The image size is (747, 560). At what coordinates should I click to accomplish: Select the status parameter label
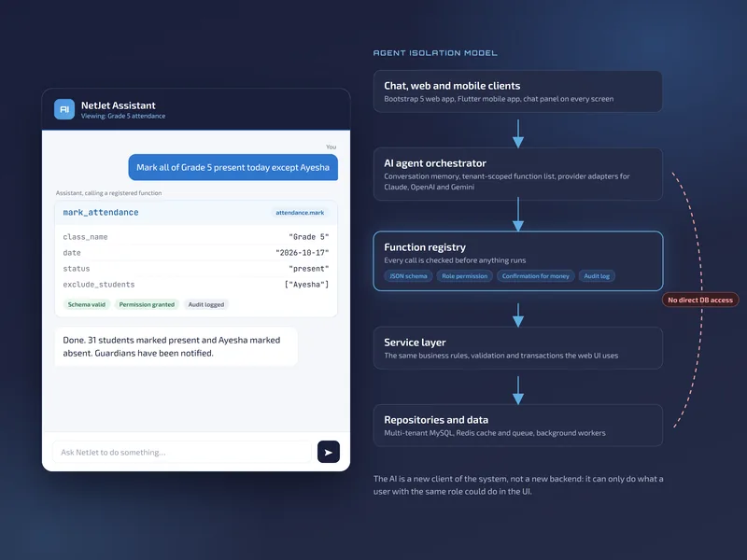pos(77,269)
